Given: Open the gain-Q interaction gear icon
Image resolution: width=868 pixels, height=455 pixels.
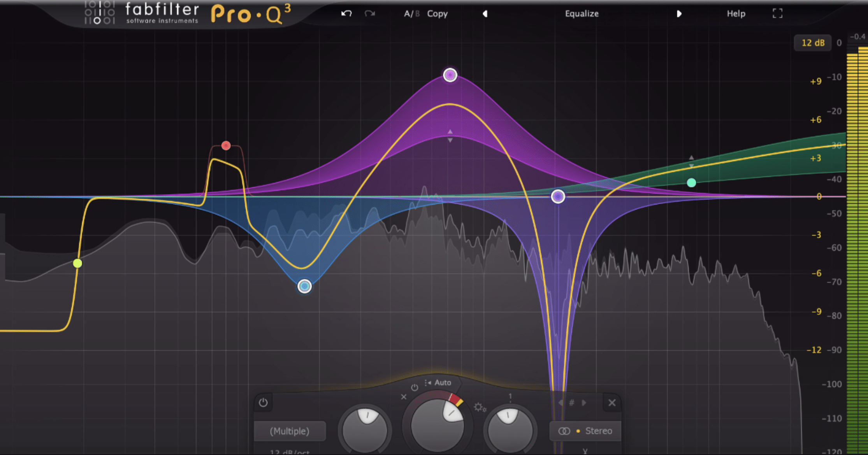Looking at the screenshot, I should pyautogui.click(x=480, y=407).
